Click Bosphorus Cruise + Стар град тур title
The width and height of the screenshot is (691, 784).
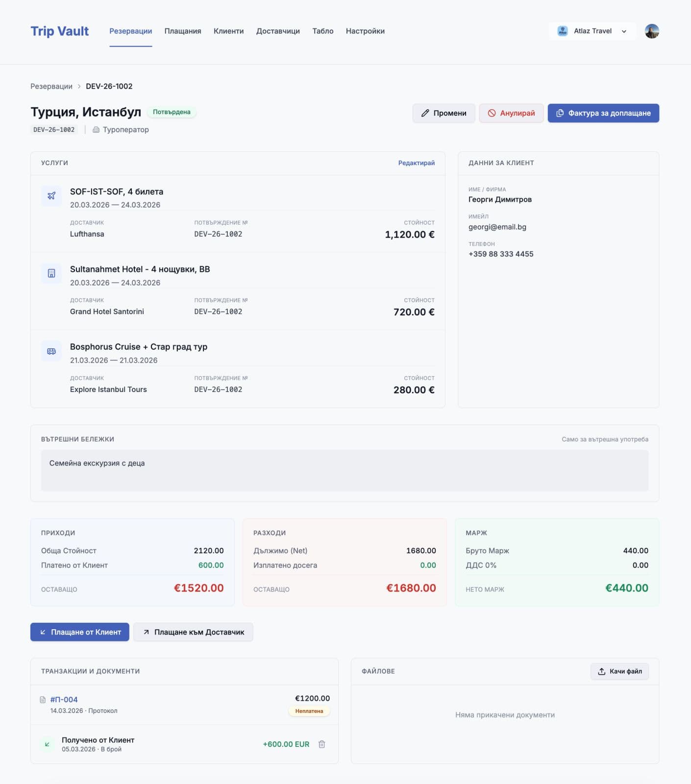pyautogui.click(x=139, y=347)
